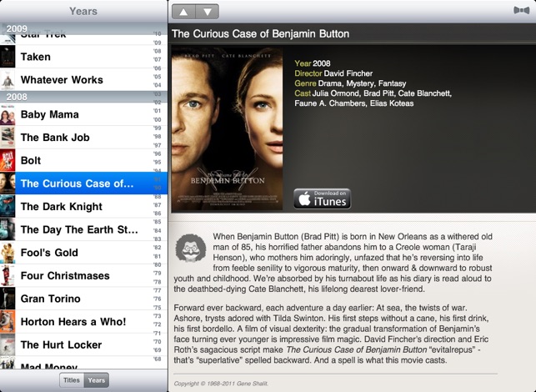Screen dimensions: 536x392
Task: Click the Download on iTunes badge
Action: (x=322, y=199)
